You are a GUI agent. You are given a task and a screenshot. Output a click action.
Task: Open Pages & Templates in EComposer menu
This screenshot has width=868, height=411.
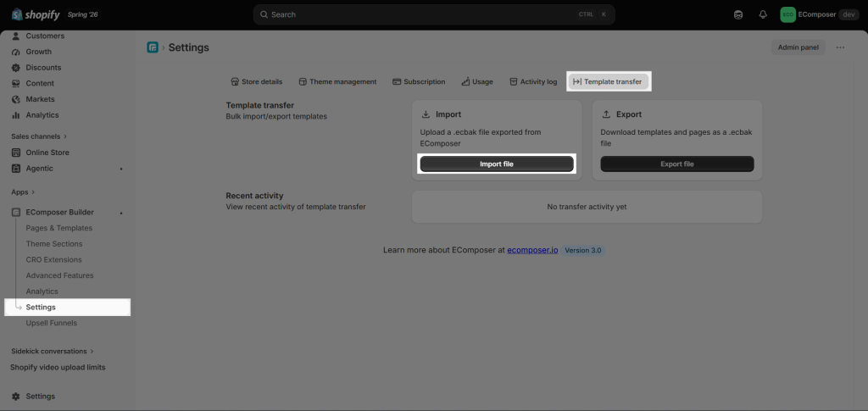59,228
